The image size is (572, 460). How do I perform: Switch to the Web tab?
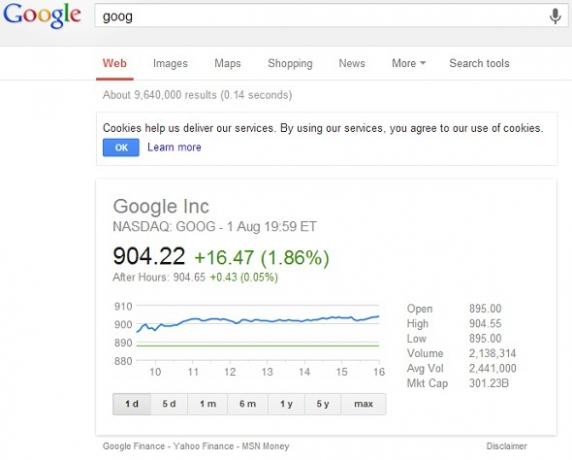tap(115, 63)
